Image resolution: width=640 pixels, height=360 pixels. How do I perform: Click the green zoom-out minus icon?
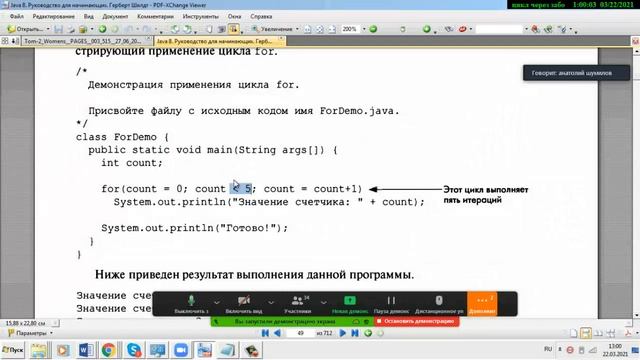tap(373, 29)
